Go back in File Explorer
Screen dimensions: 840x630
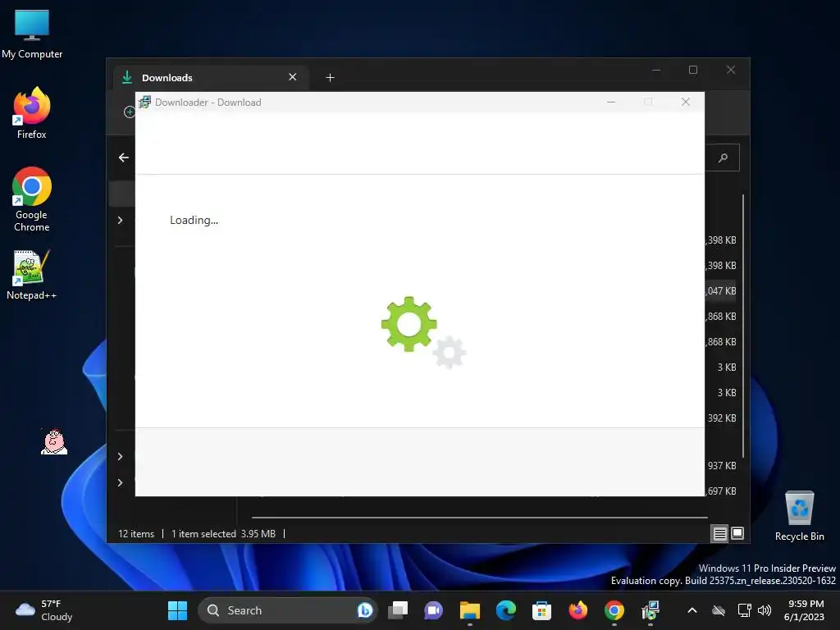(124, 157)
